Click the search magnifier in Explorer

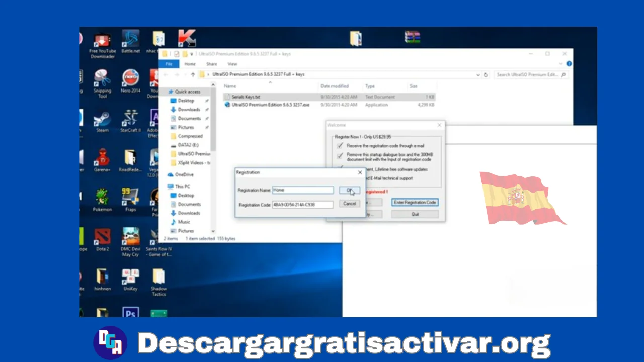tap(563, 75)
